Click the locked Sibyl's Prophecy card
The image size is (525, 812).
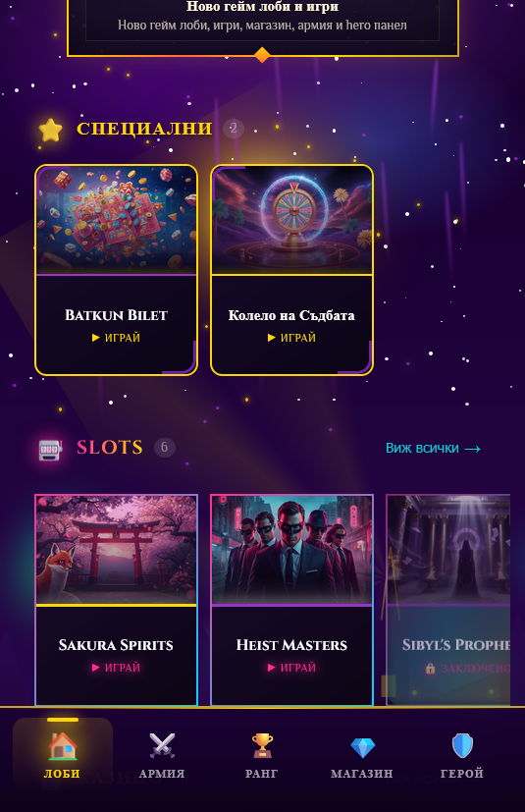click(448, 600)
